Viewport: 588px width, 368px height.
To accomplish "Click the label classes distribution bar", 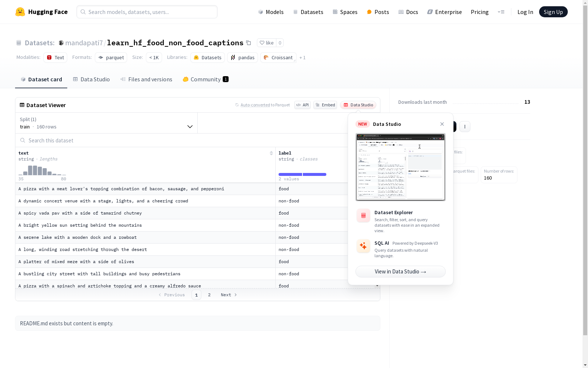I will (302, 174).
